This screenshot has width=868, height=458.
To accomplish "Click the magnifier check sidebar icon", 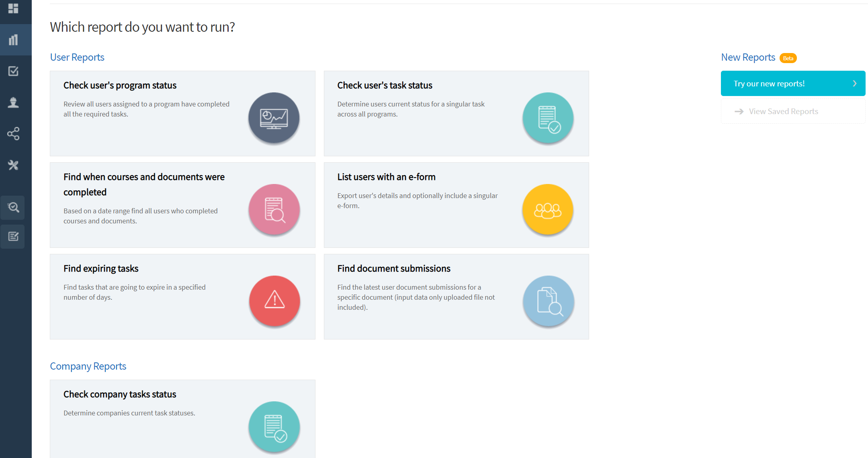I will point(13,207).
